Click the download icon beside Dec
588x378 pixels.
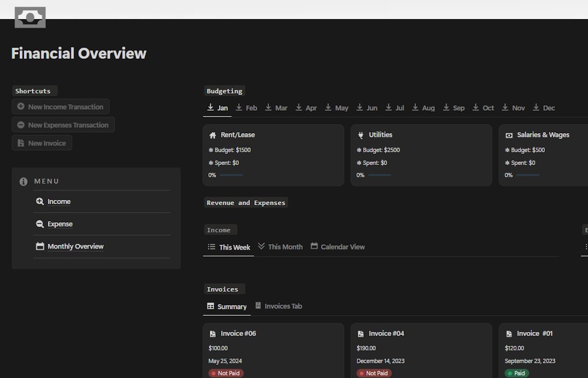[x=536, y=107]
